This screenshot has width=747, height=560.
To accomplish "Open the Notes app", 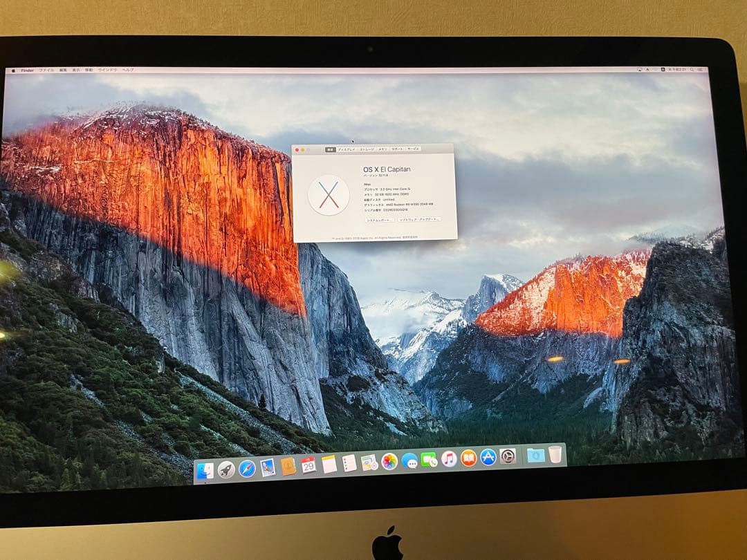I will [329, 463].
